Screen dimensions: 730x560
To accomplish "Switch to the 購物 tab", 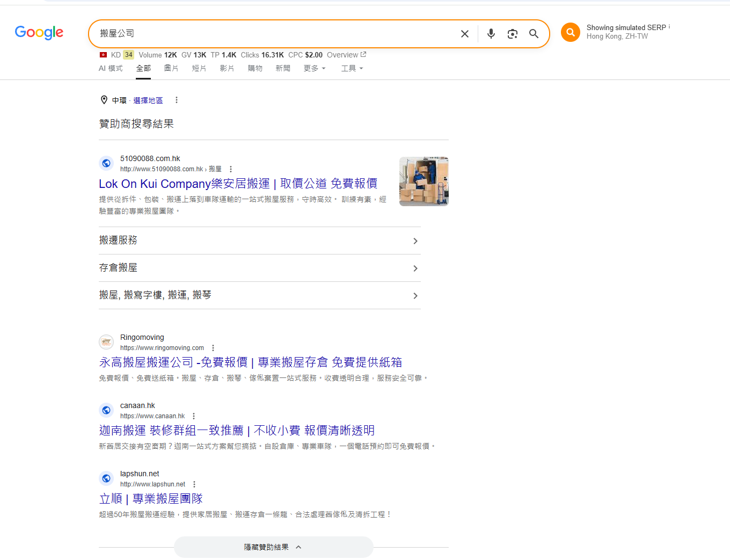I will [255, 68].
